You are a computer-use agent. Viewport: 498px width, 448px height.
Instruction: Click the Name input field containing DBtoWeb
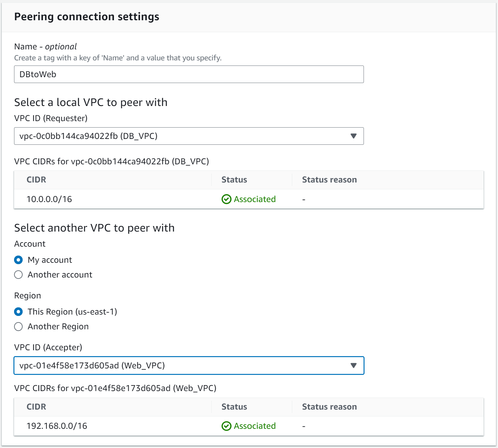coord(189,74)
